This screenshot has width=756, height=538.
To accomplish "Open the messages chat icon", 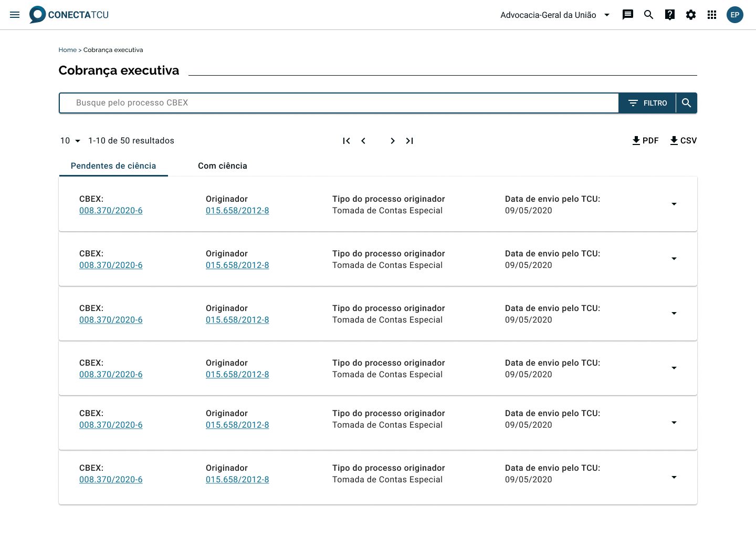I will point(627,15).
